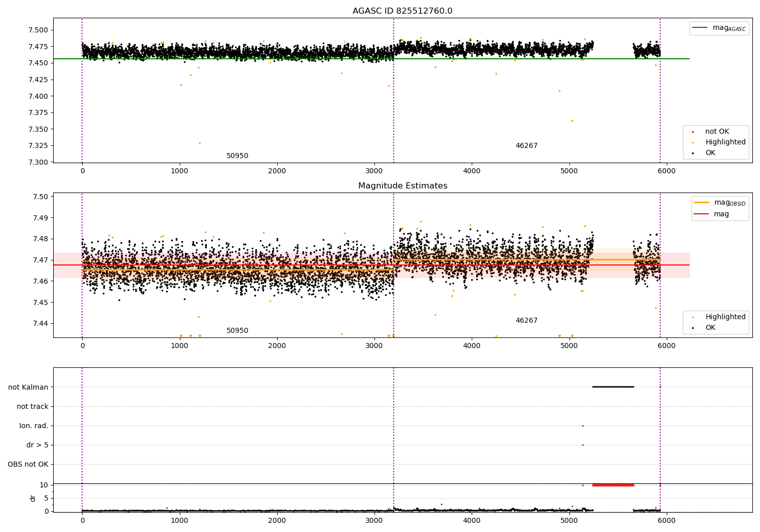
Task: Click the 10 tick on the dr axis
Action: (x=44, y=485)
